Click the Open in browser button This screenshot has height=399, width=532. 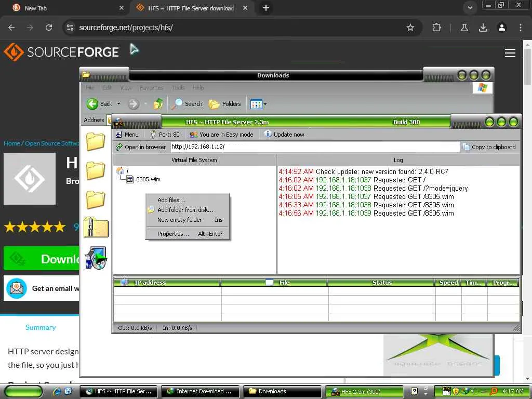pos(141,147)
